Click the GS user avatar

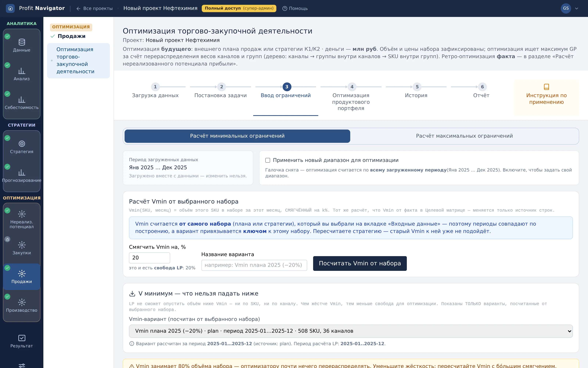(x=566, y=8)
